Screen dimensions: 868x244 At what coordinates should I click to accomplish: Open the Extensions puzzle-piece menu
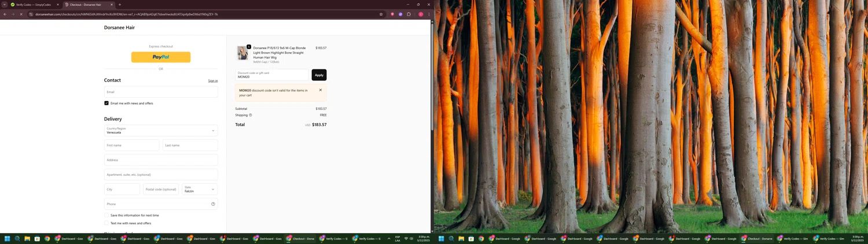coord(409,14)
